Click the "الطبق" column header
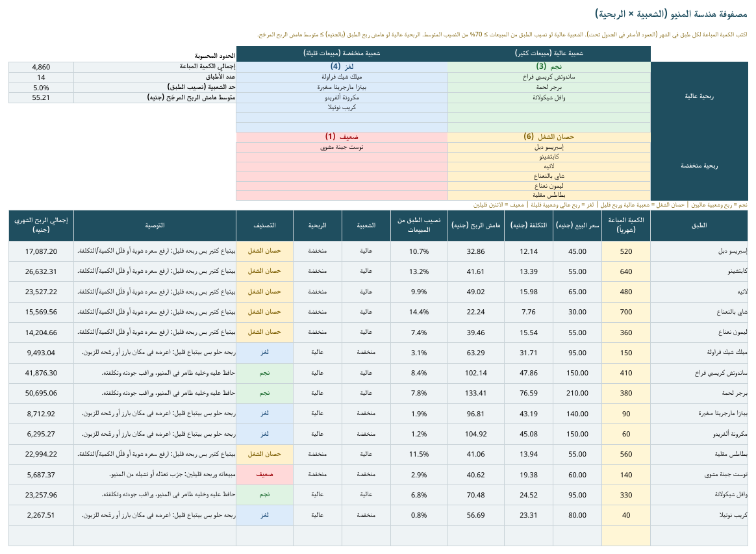756x554 pixels. click(699, 225)
